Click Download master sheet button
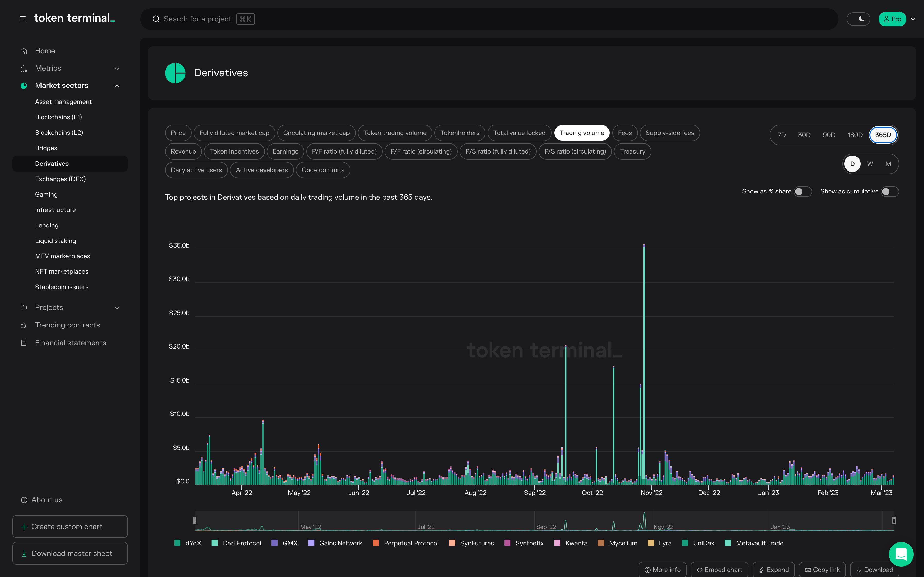Viewport: 924px width, 577px height. [x=70, y=553]
